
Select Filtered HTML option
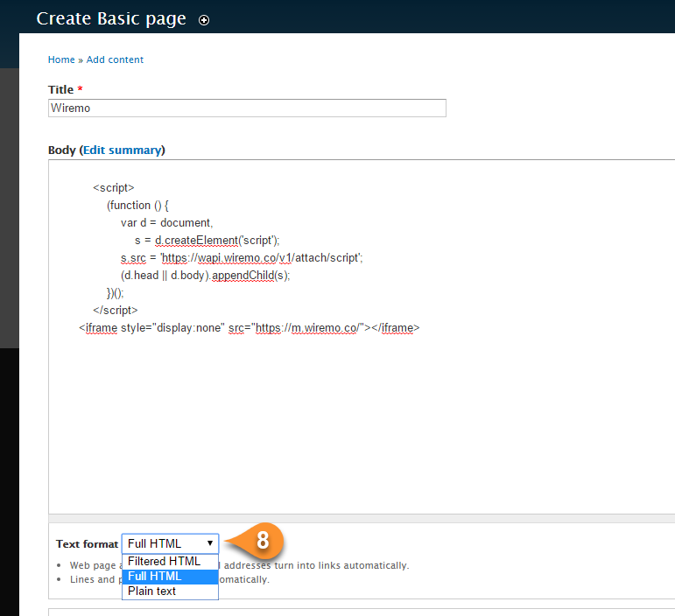[171, 562]
